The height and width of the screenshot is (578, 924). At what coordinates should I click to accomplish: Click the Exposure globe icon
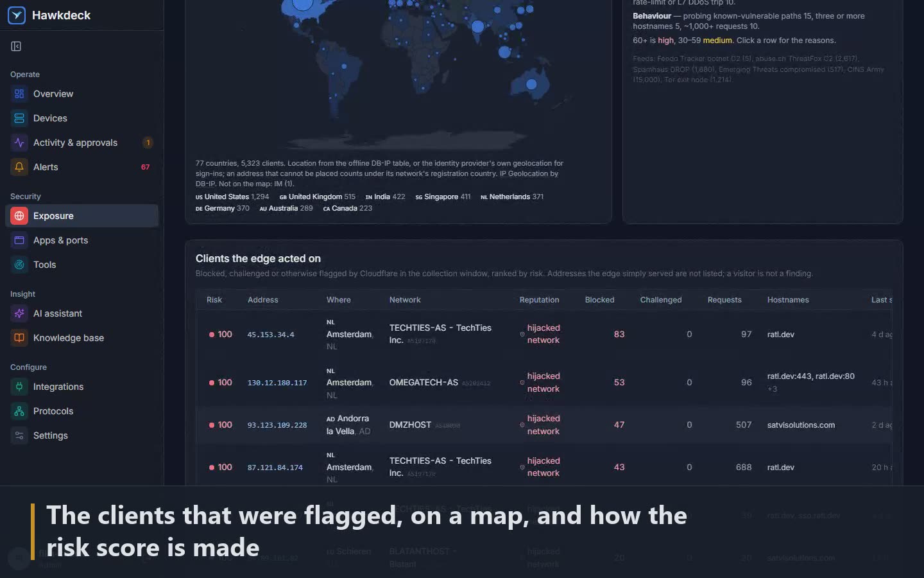(19, 216)
